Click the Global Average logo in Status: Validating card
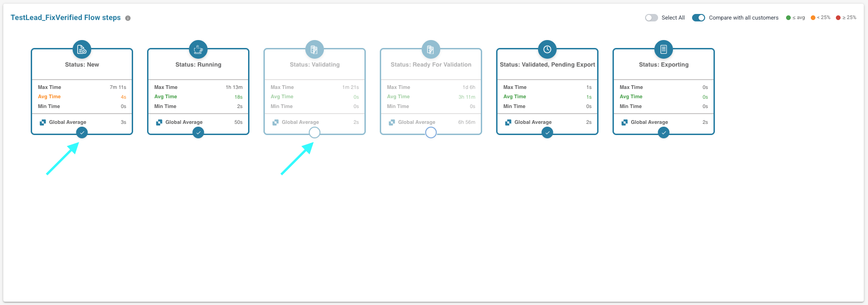Screen dimensions: 868x305 [276, 122]
